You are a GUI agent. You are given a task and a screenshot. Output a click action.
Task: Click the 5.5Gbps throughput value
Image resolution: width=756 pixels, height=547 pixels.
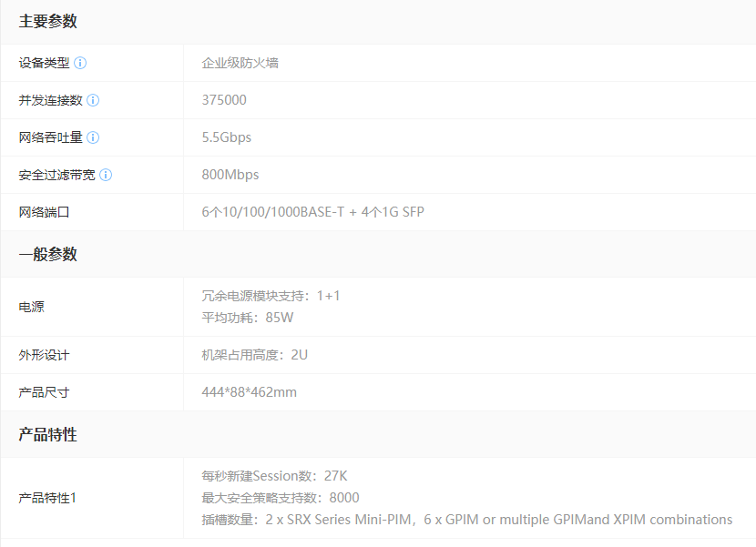(226, 137)
